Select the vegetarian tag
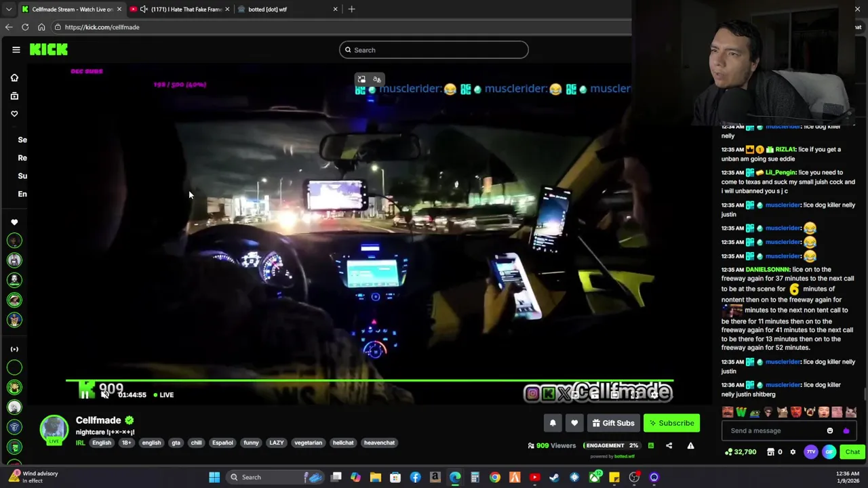 pyautogui.click(x=308, y=443)
